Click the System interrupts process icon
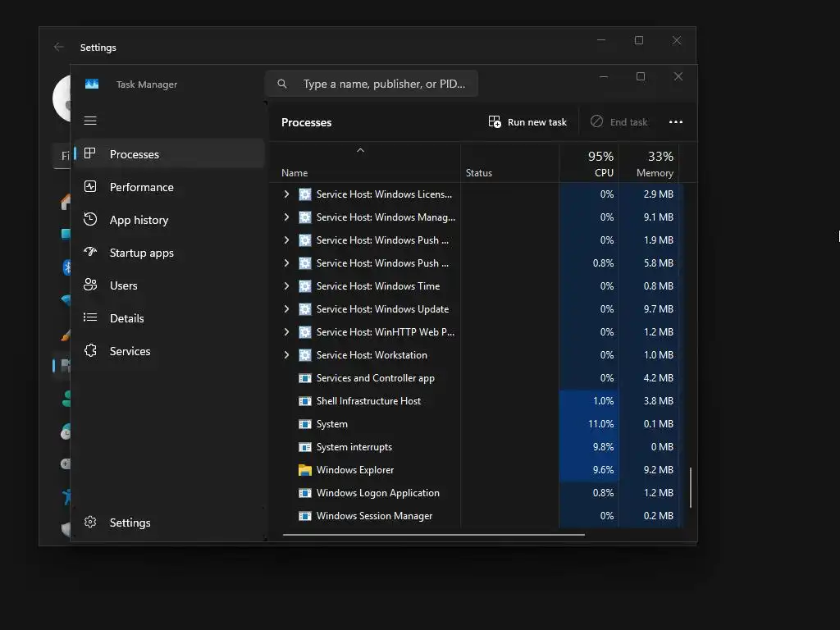Screen dimensions: 840x630 pyautogui.click(x=305, y=447)
